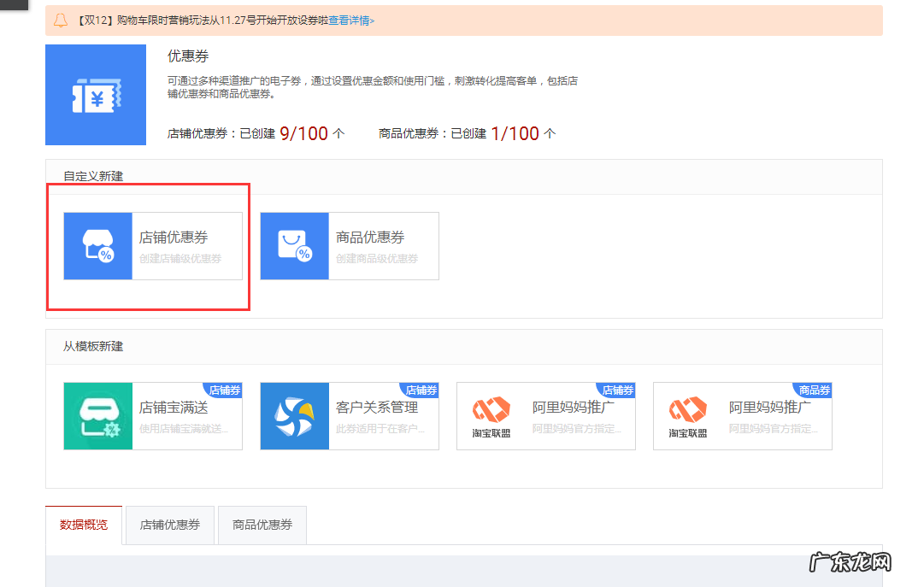Switch to the 店铺优惠券 tab
Viewport: 924px width, 587px height.
(x=169, y=525)
